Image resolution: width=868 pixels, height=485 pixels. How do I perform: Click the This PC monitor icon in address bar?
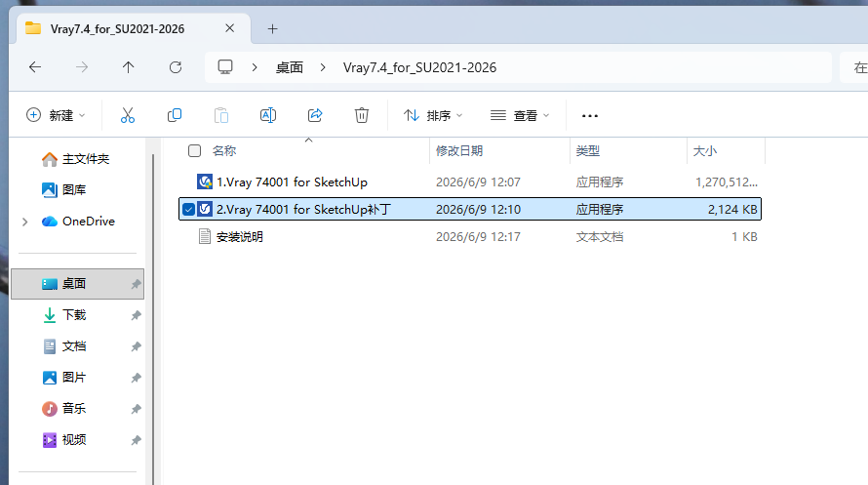pyautogui.click(x=225, y=67)
